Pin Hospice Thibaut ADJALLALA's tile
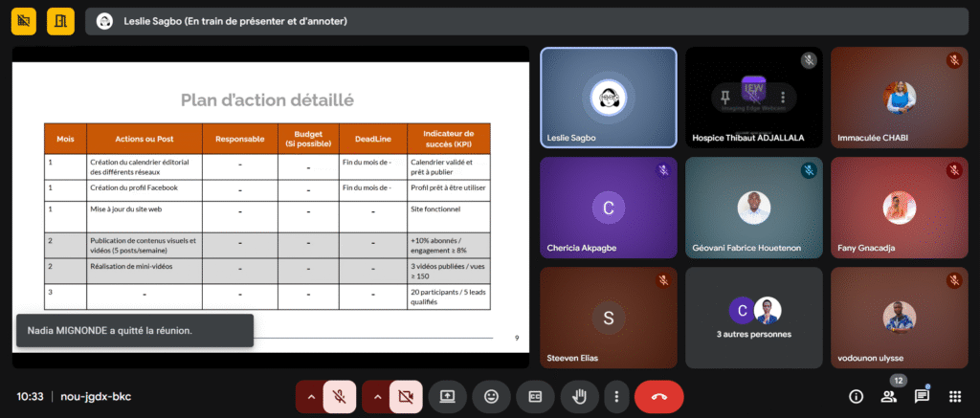 [725, 97]
